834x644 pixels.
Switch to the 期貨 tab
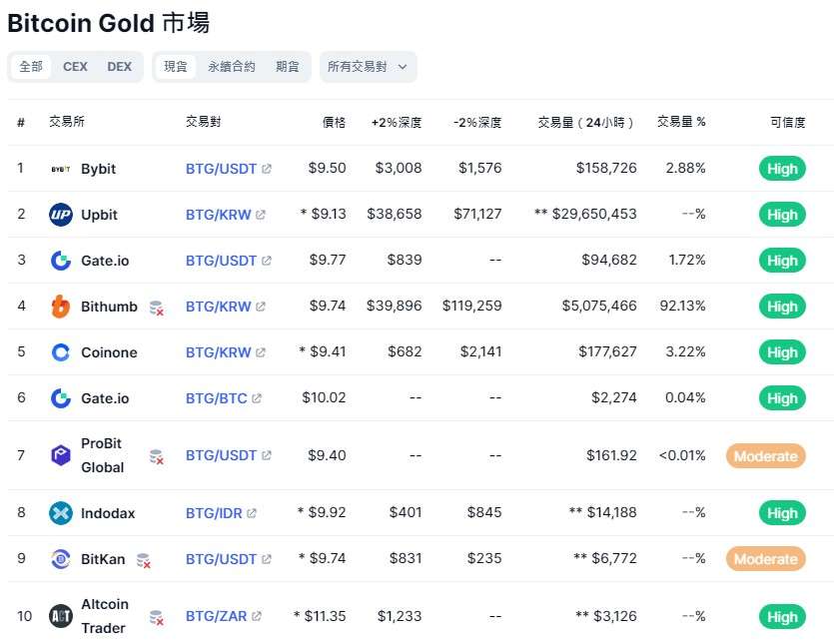[288, 67]
